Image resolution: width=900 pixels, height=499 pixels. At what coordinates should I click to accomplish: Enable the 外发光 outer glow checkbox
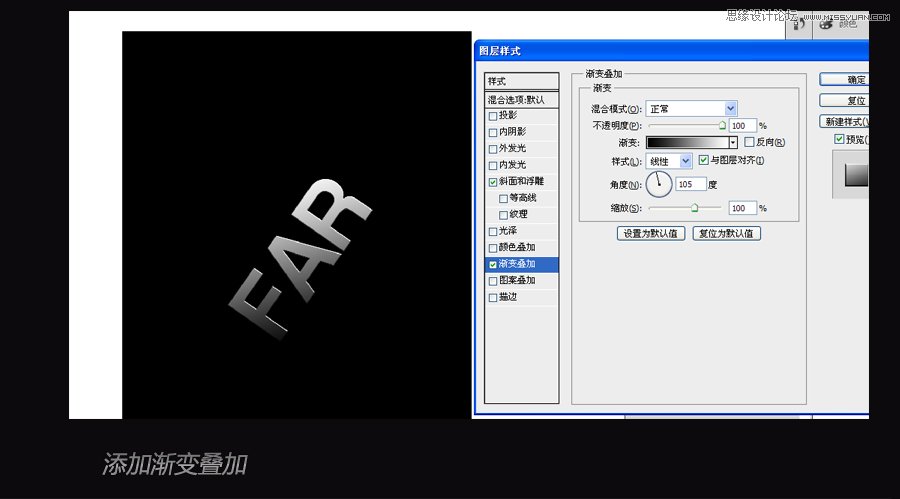(492, 149)
